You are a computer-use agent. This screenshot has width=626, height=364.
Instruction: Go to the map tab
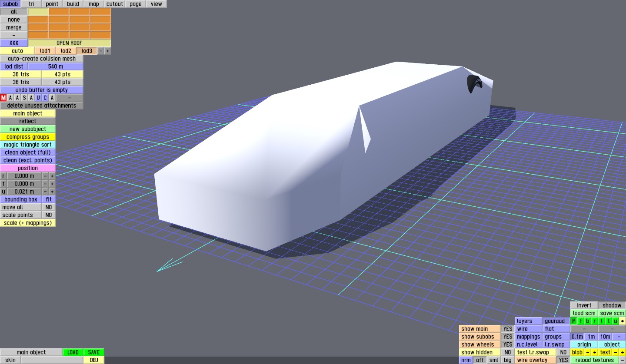pyautogui.click(x=94, y=4)
